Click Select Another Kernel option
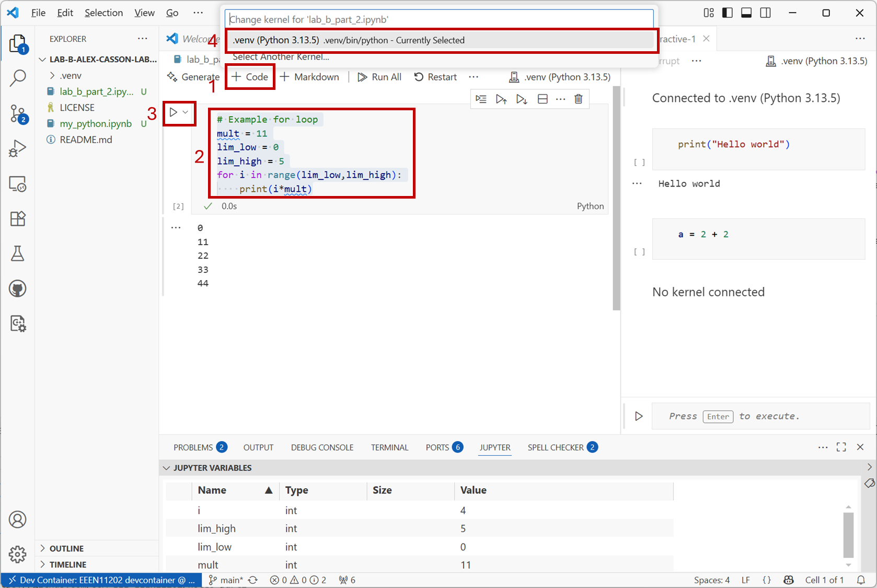This screenshot has width=877, height=588. point(281,57)
